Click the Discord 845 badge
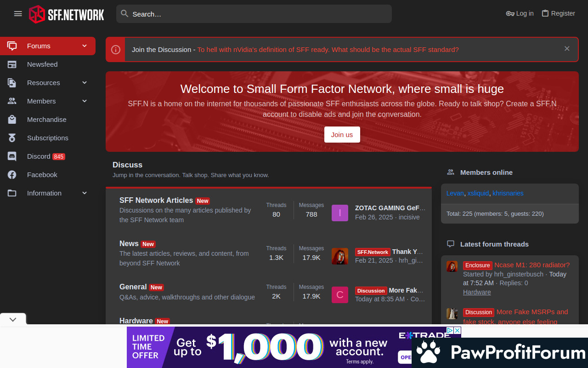 (59, 157)
